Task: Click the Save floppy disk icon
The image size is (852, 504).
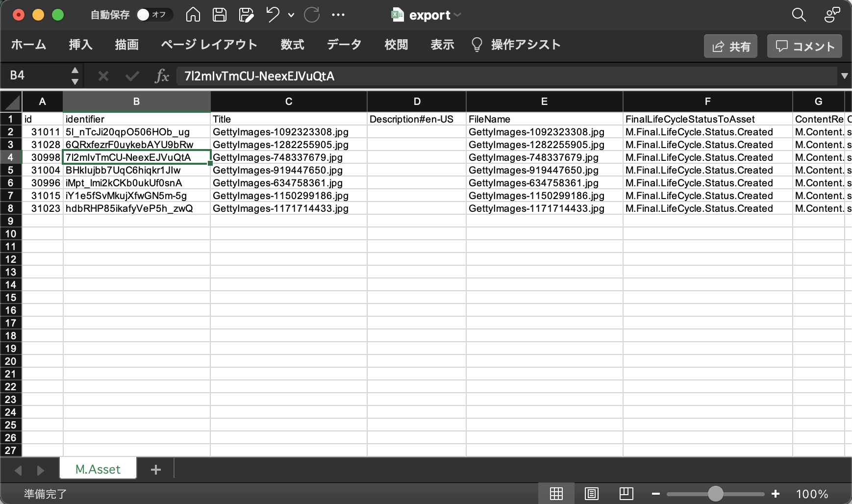Action: click(220, 15)
